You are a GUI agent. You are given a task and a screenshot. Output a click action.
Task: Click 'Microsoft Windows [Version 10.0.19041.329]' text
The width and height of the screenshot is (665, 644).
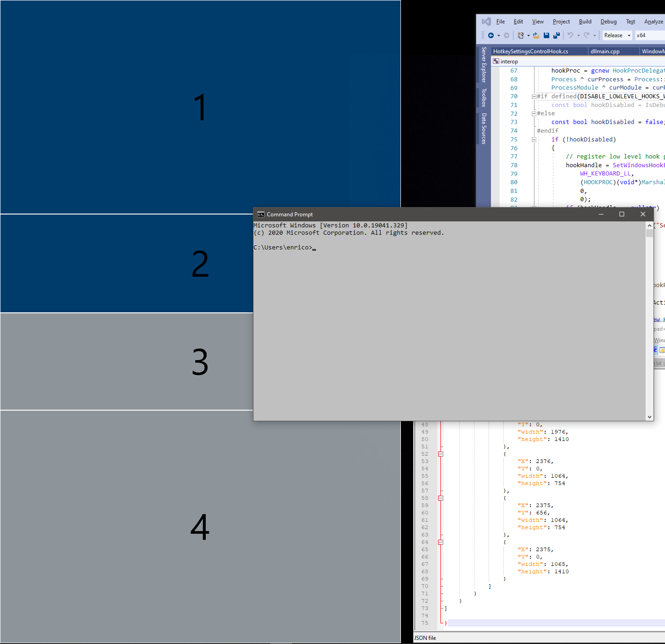(x=331, y=226)
